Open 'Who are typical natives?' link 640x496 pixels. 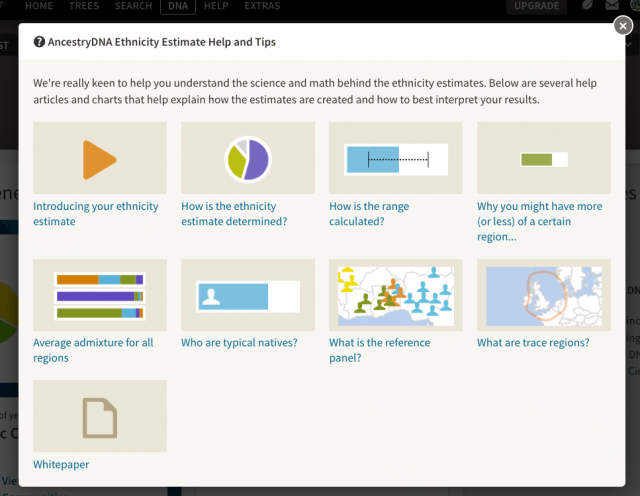(239, 343)
